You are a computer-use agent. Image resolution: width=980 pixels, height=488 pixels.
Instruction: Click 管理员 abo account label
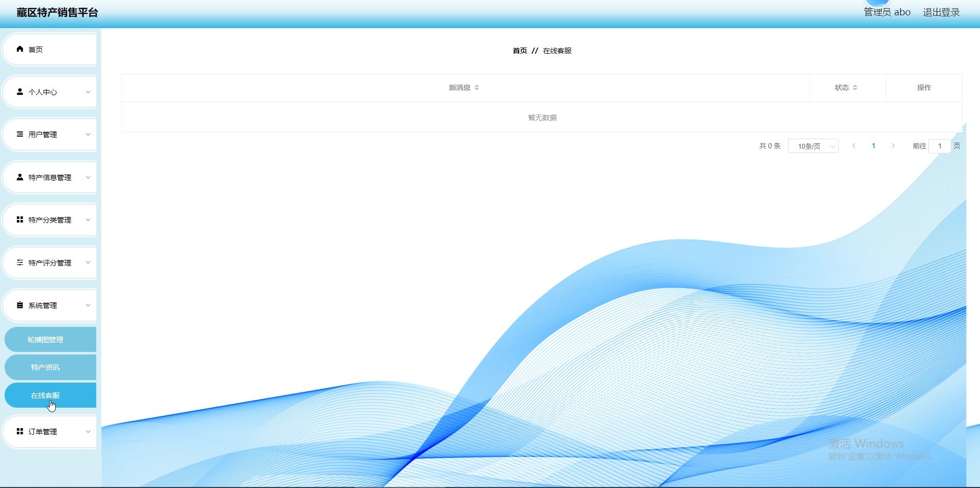[x=887, y=12]
